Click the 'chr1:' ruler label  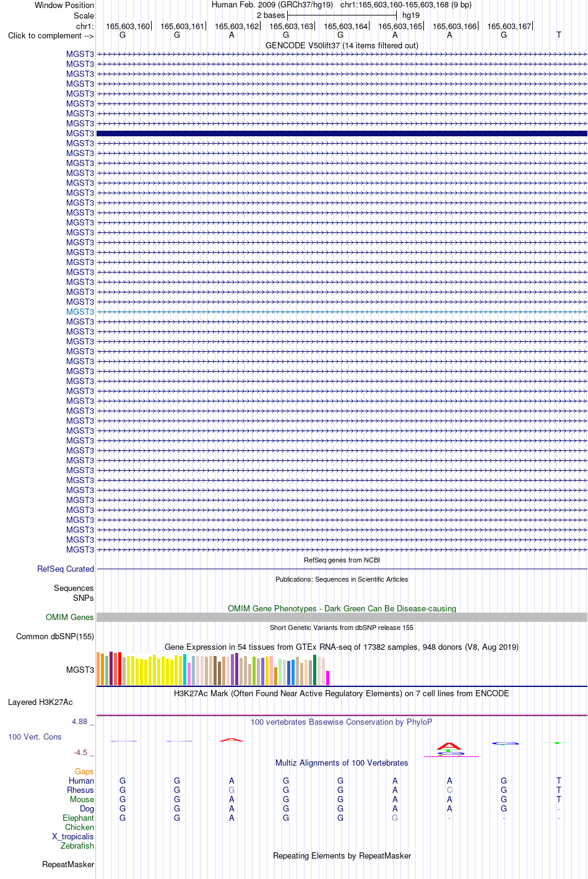coord(85,26)
